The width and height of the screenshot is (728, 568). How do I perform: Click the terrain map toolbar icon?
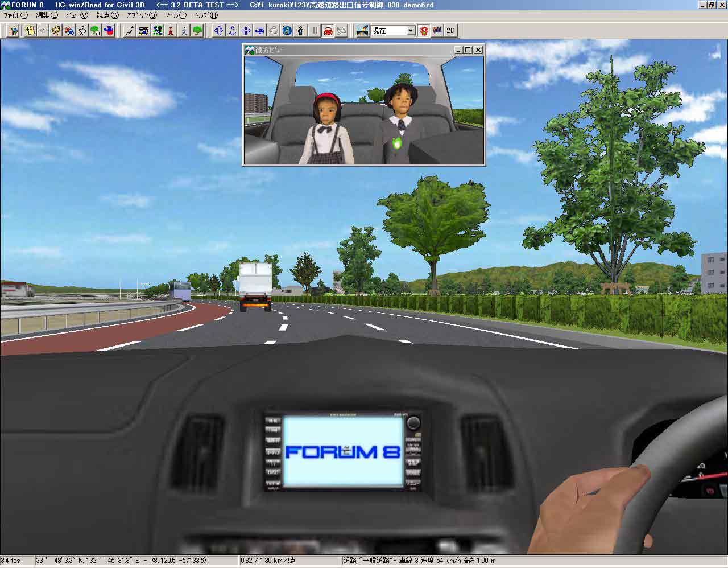(30, 31)
